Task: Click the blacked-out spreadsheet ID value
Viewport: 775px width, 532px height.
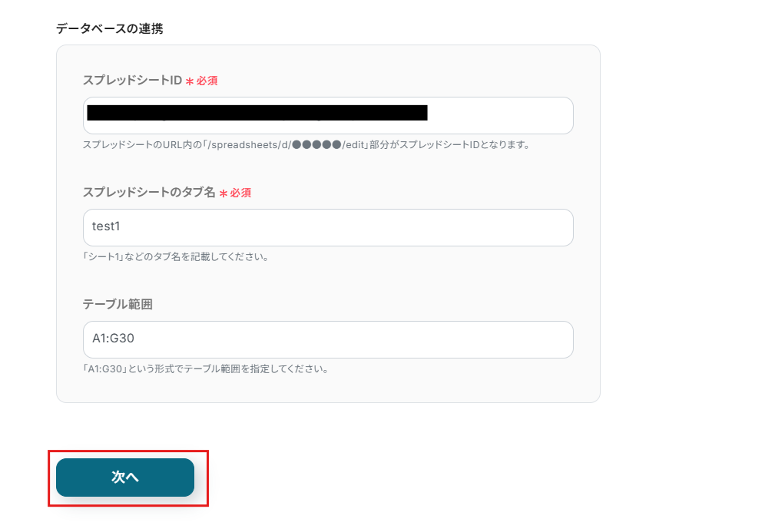Action: (x=257, y=114)
